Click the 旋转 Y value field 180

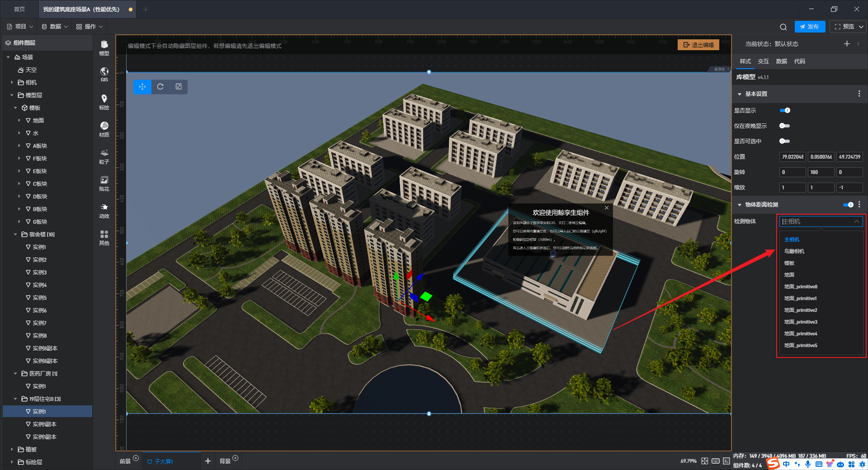pyautogui.click(x=821, y=172)
